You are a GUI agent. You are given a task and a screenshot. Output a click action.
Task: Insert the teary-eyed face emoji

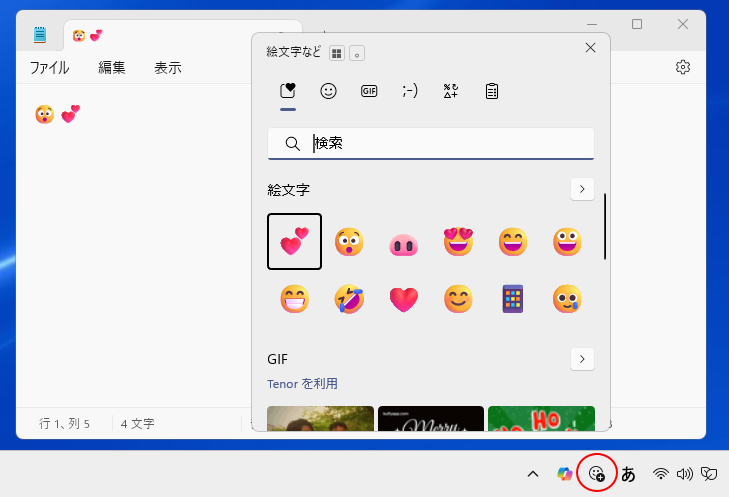point(567,299)
